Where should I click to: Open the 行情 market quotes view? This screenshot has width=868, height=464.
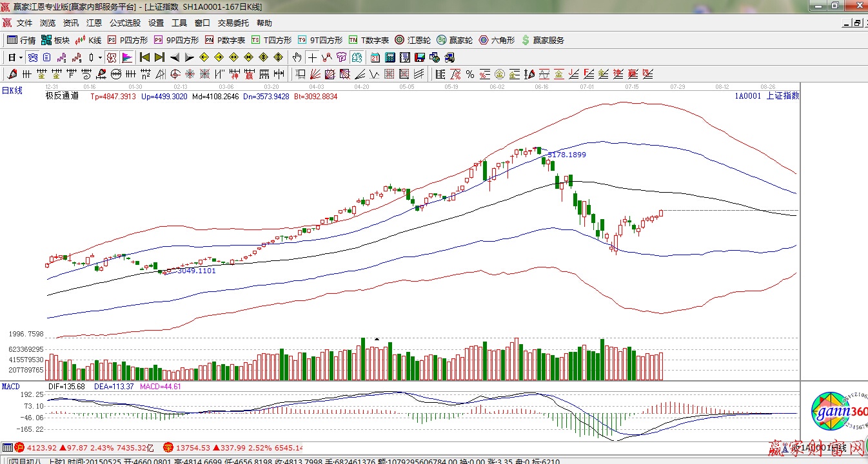point(21,40)
